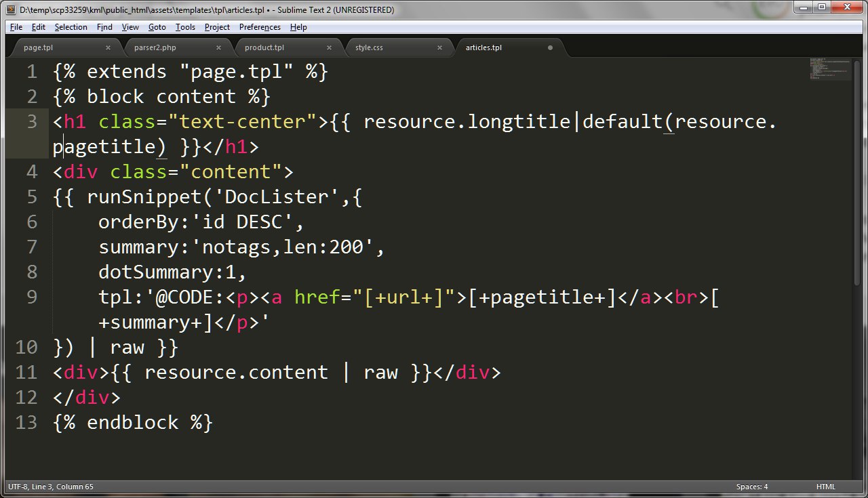Change indentation via Spaces: 4
The height and width of the screenshot is (498, 868).
tap(752, 486)
